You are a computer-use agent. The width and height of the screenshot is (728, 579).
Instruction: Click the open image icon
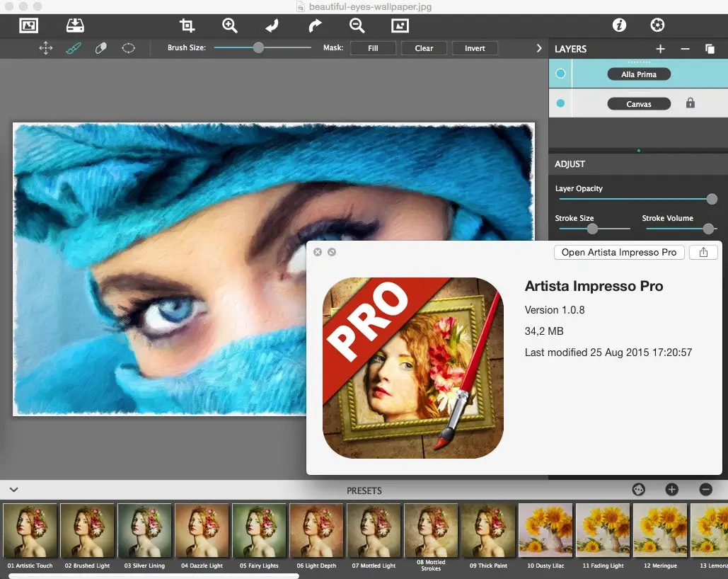tap(29, 26)
